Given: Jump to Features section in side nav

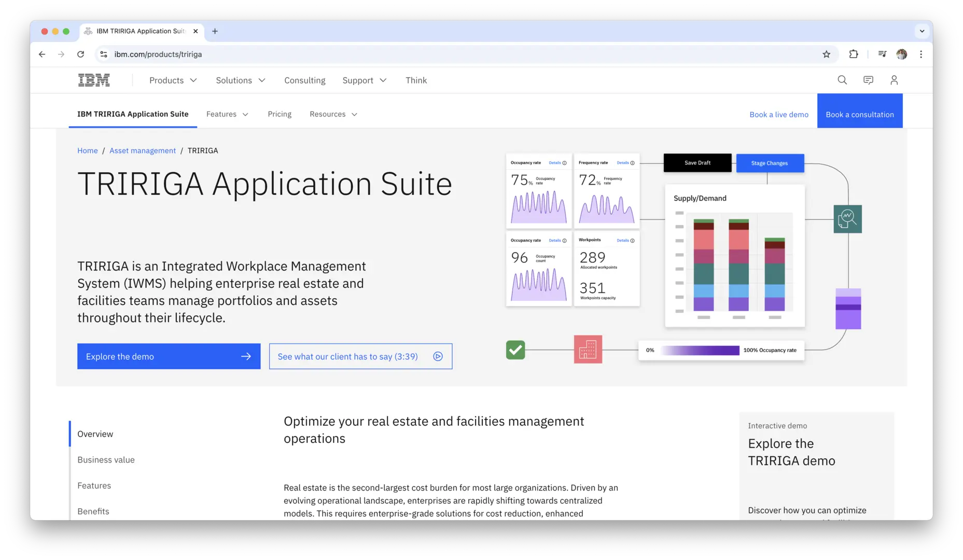Looking at the screenshot, I should click(94, 486).
